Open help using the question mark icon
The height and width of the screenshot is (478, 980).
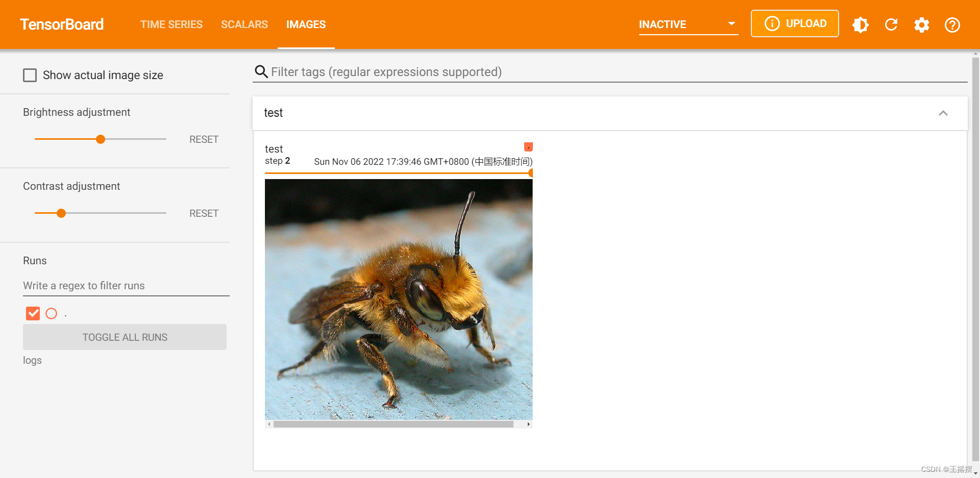pyautogui.click(x=952, y=24)
